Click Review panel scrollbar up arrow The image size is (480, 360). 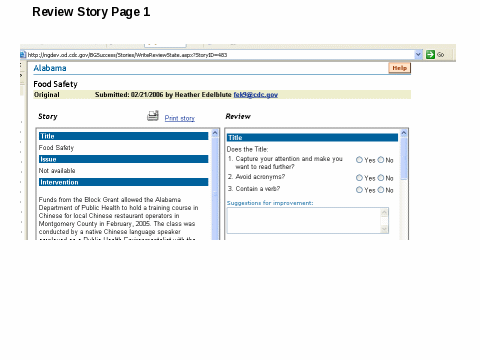coord(404,133)
